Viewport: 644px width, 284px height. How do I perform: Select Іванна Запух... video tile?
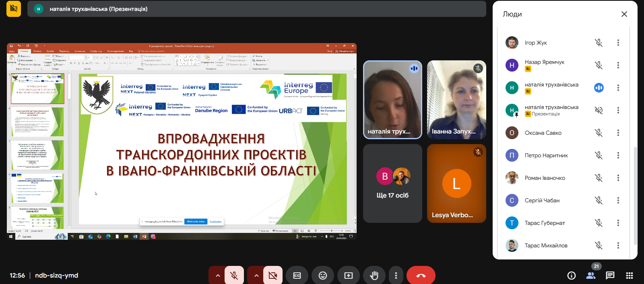[456, 100]
